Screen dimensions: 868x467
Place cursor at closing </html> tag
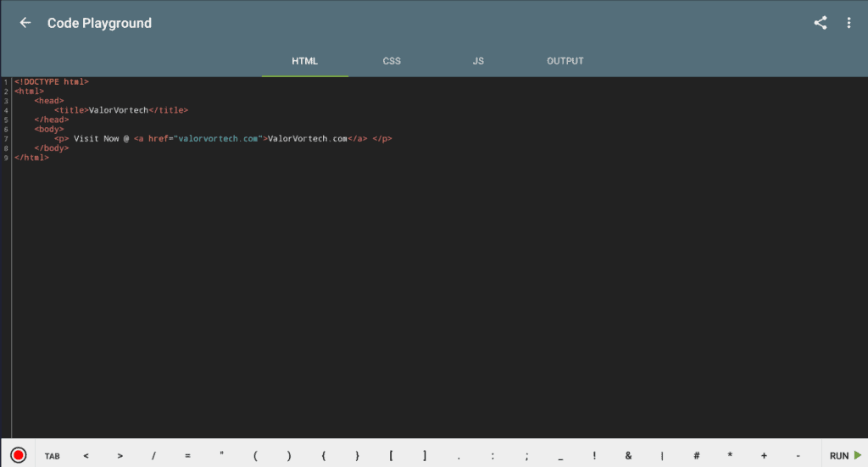(x=31, y=158)
